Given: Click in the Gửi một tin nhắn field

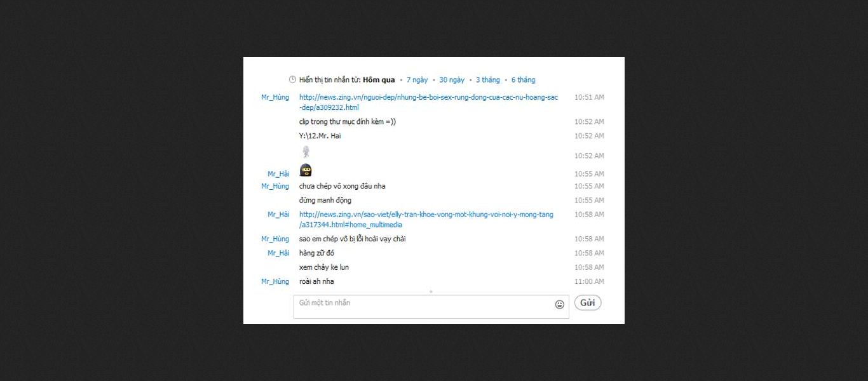Looking at the screenshot, I should coord(431,307).
